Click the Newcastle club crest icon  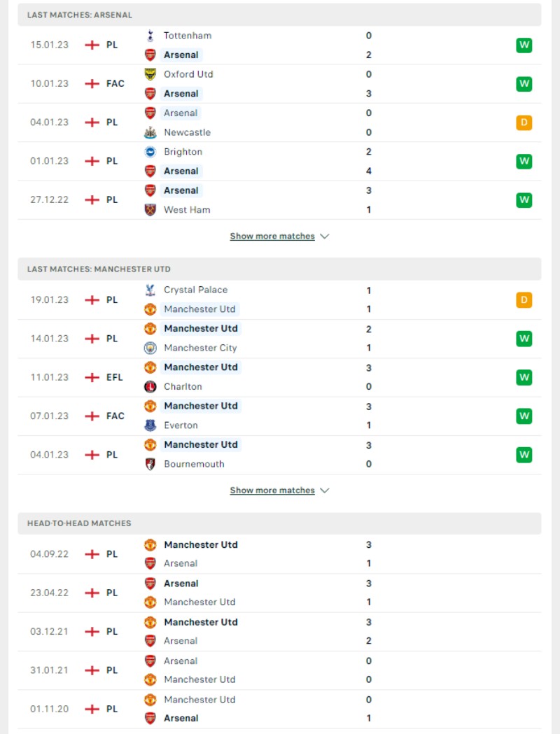(150, 132)
